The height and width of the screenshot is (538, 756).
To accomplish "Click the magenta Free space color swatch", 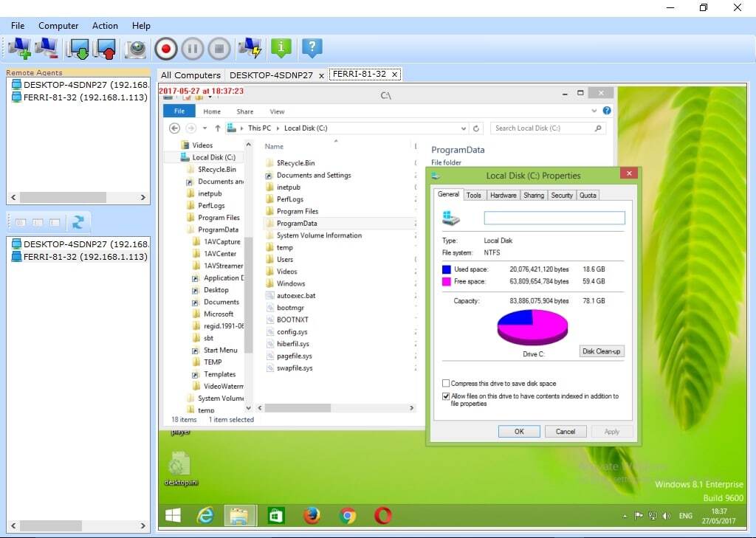I will (446, 281).
